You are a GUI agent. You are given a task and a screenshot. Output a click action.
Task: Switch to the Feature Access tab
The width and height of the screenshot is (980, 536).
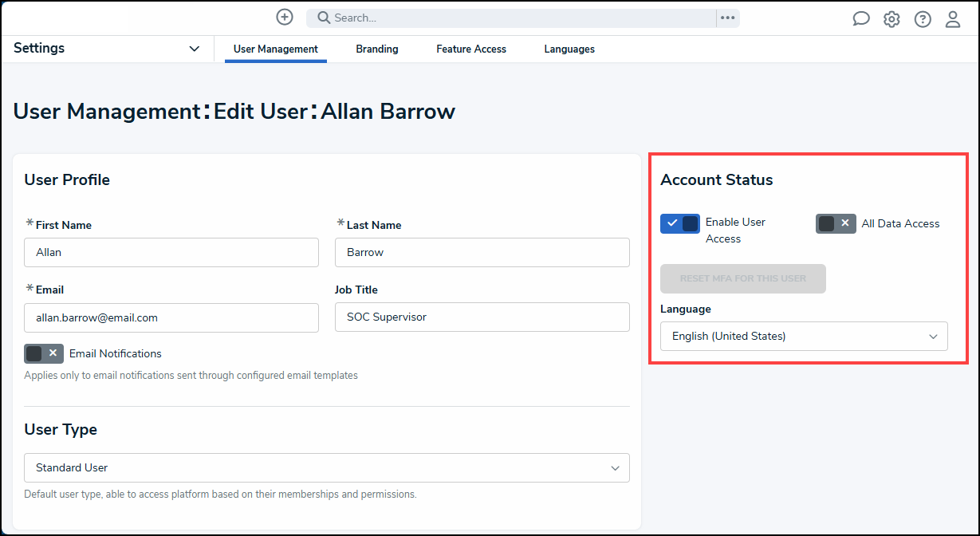[471, 49]
